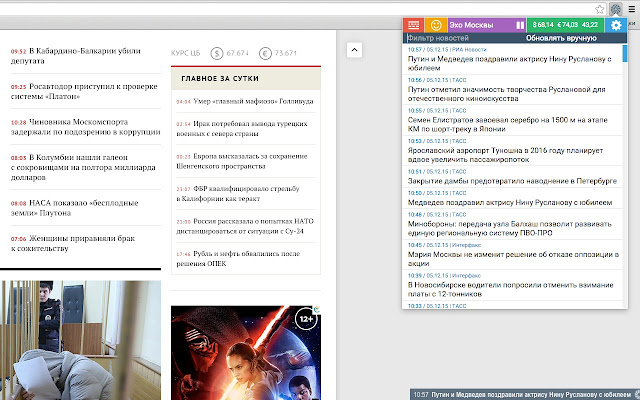The width and height of the screenshot is (640, 400).
Task: Open article В Кабардино-Балкарии убили депутата
Action: [x=76, y=56]
